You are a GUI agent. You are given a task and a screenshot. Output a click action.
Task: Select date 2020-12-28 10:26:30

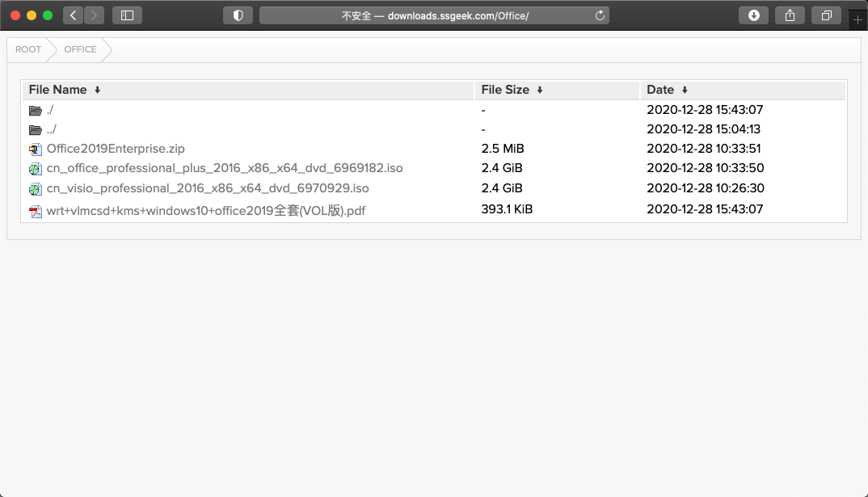(706, 188)
